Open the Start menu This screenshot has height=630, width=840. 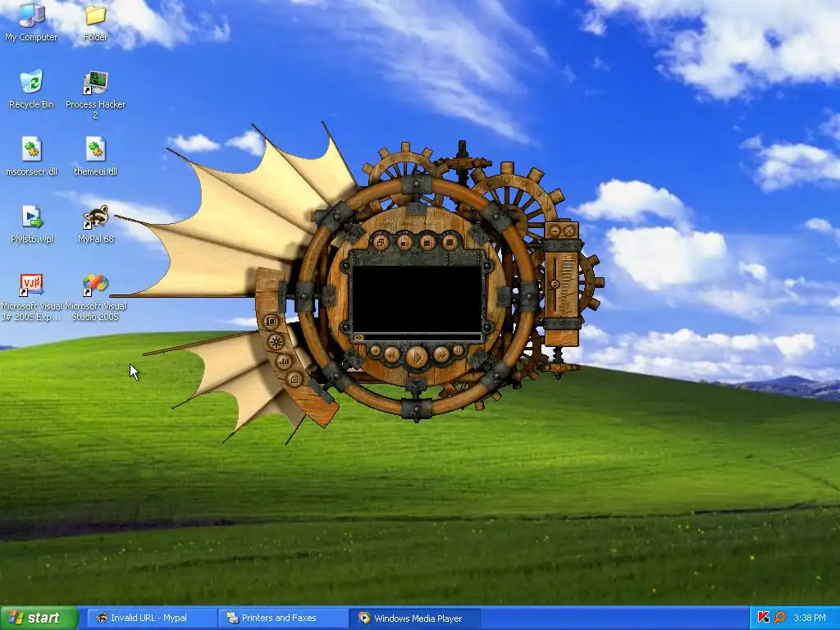pyautogui.click(x=39, y=618)
